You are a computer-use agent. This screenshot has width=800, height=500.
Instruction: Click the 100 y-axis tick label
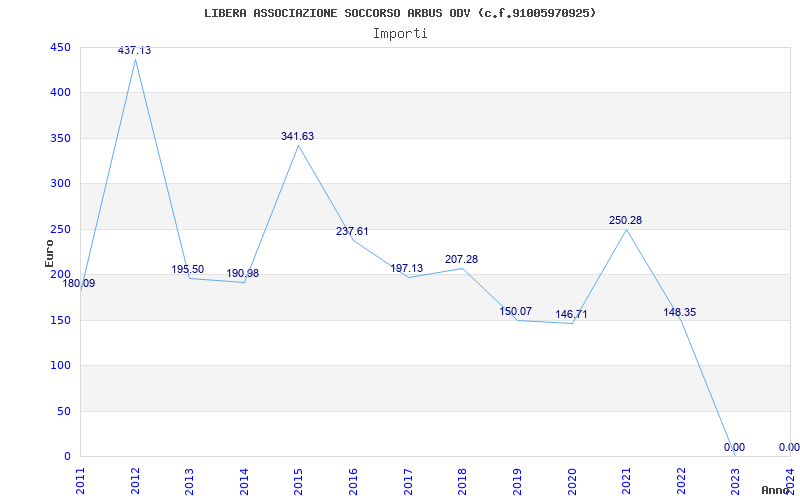(x=60, y=366)
